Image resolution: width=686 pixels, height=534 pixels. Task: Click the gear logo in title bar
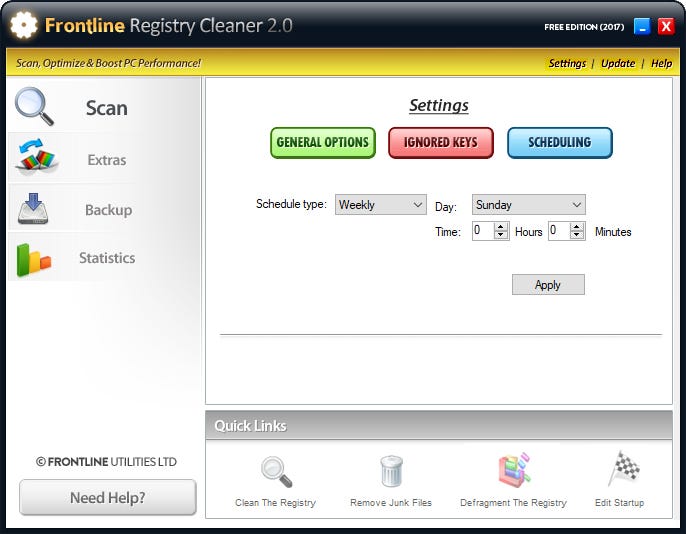(x=24, y=25)
